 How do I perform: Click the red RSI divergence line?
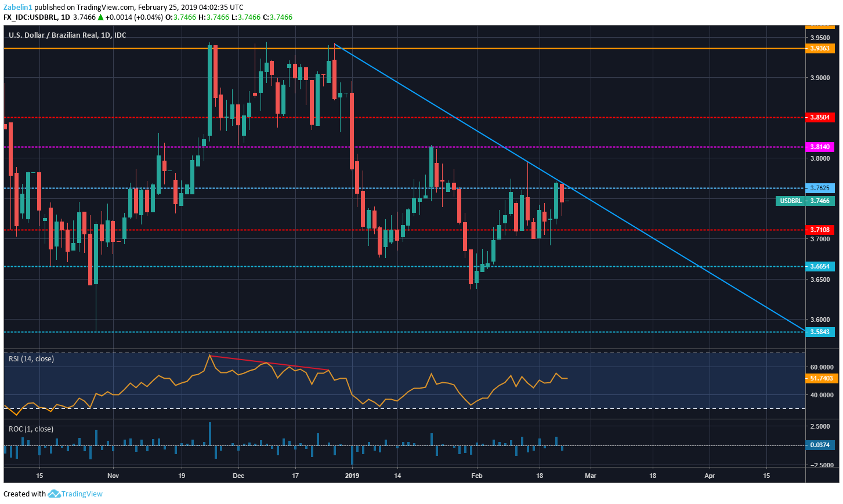(269, 362)
